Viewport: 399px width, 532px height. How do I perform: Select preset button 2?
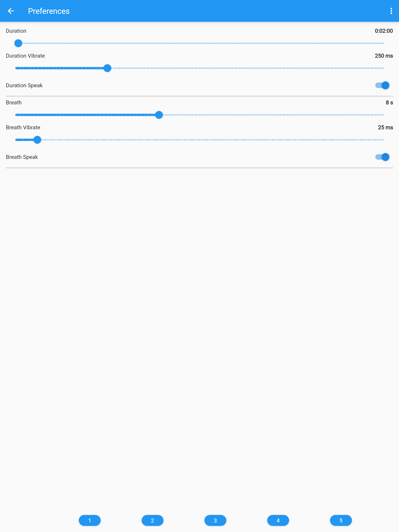(x=152, y=520)
